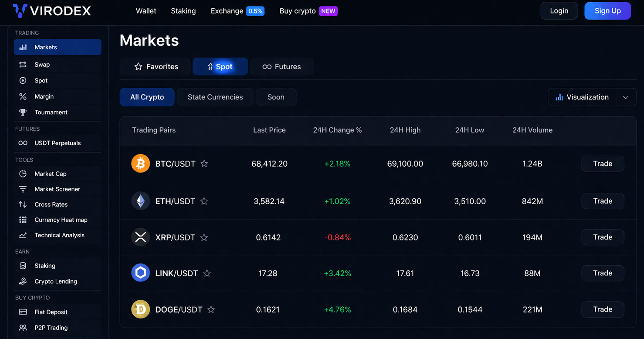Open the Exchange 0.5% nav link
The image size is (644, 339).
point(237,11)
